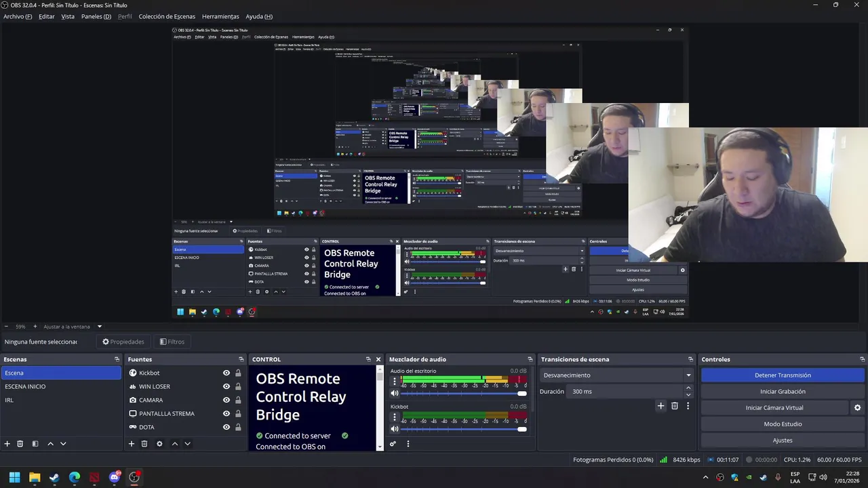Click Detener Transmisión button
Screen dimensions: 868x488
coord(783,375)
